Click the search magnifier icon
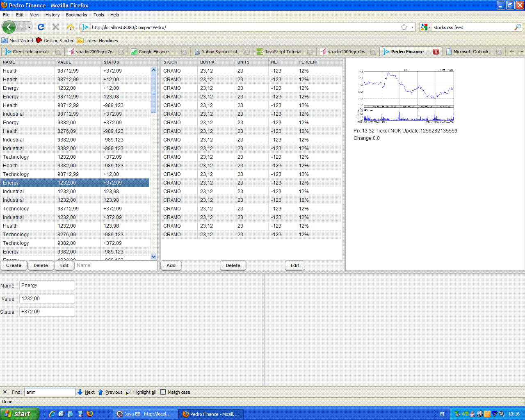The image size is (525, 420). [x=518, y=27]
